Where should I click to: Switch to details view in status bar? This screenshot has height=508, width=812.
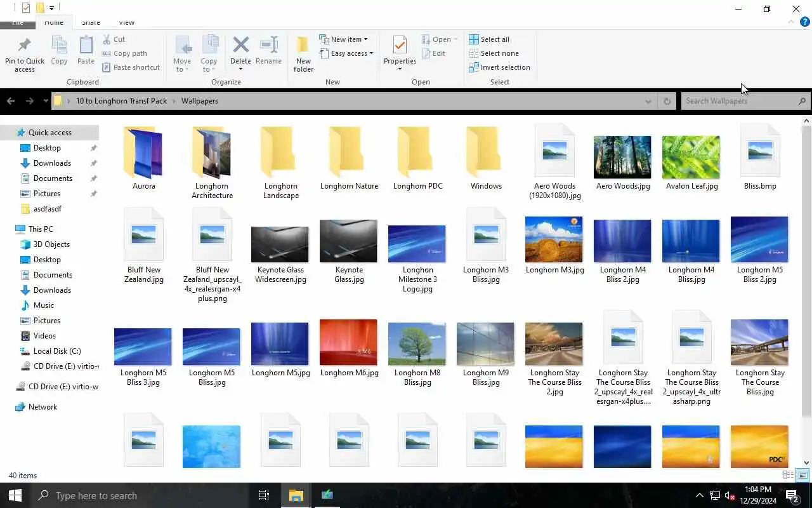coord(789,475)
